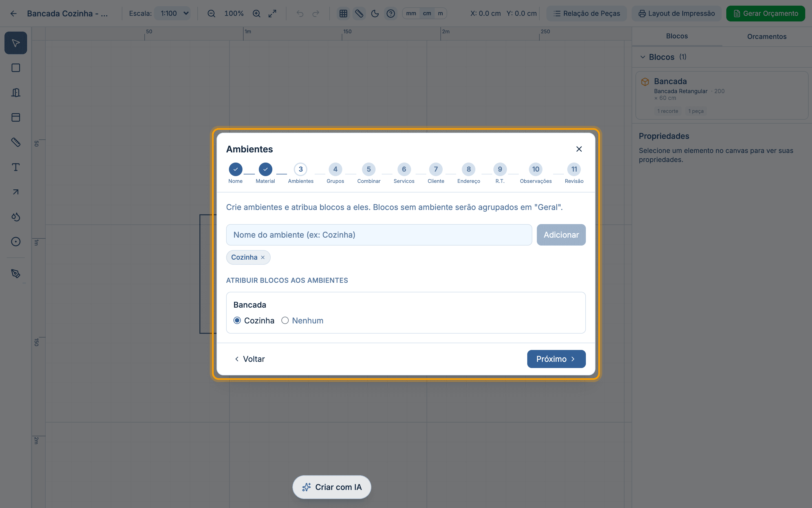Select the rectangle shape tool
The height and width of the screenshot is (508, 812).
[16, 68]
